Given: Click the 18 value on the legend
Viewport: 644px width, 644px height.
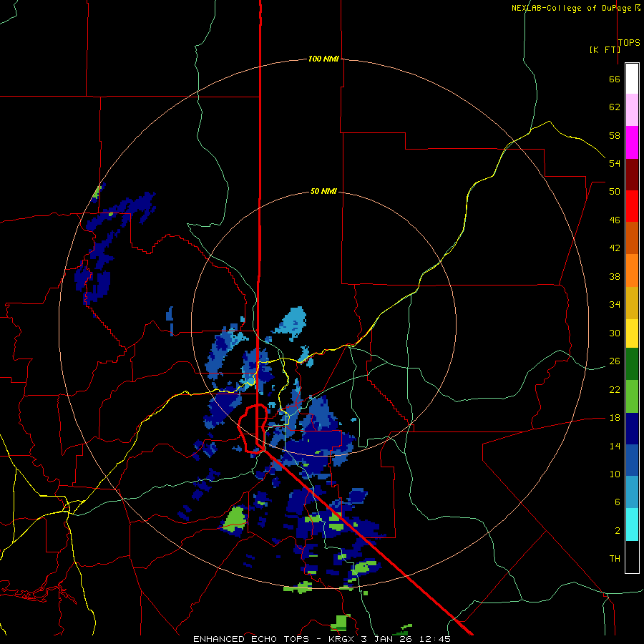Looking at the screenshot, I should click(x=615, y=418).
